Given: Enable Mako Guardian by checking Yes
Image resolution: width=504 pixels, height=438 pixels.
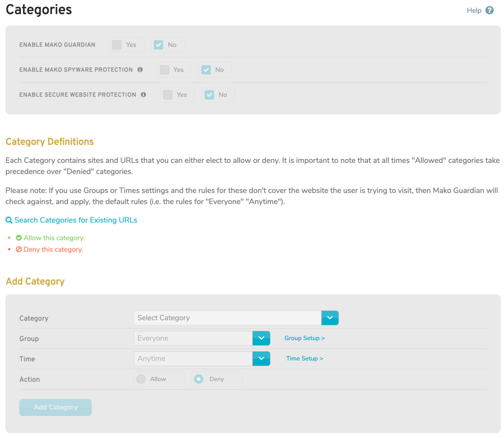Looking at the screenshot, I should [x=117, y=45].
